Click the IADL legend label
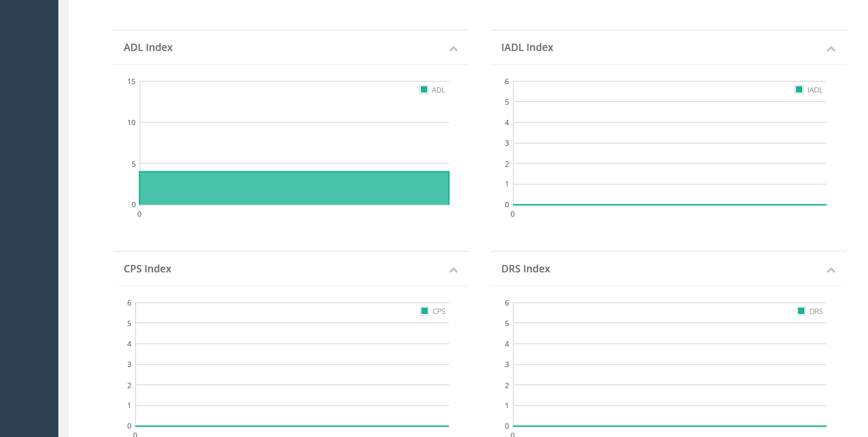 pyautogui.click(x=815, y=90)
